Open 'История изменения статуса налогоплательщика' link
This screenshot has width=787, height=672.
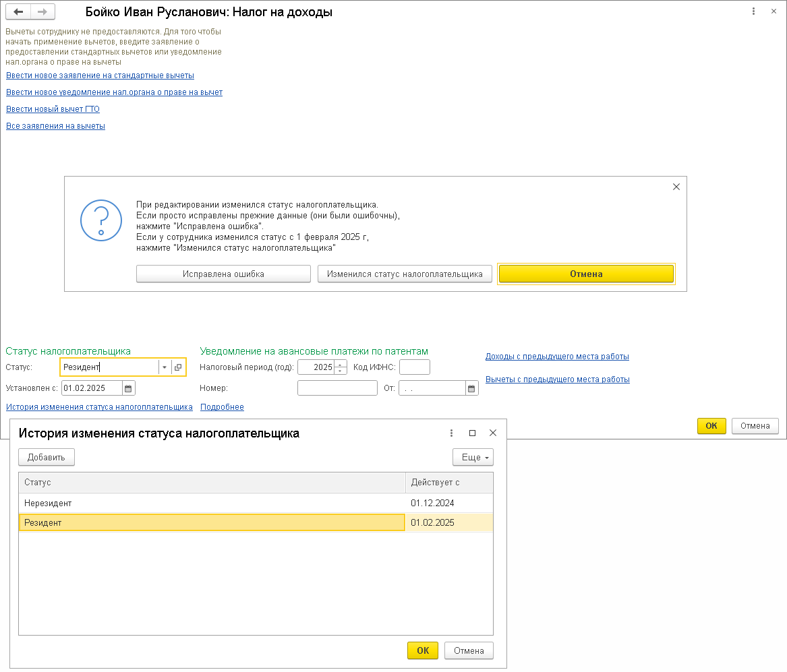(99, 407)
